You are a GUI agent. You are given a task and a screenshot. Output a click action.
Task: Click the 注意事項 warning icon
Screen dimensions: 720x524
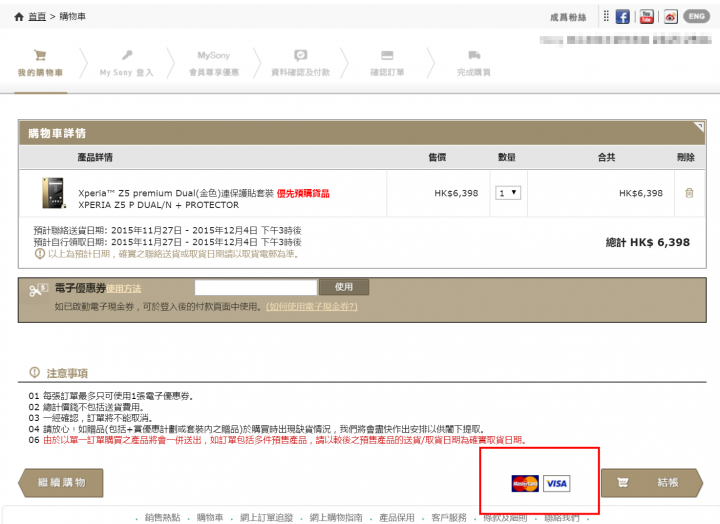(x=34, y=372)
